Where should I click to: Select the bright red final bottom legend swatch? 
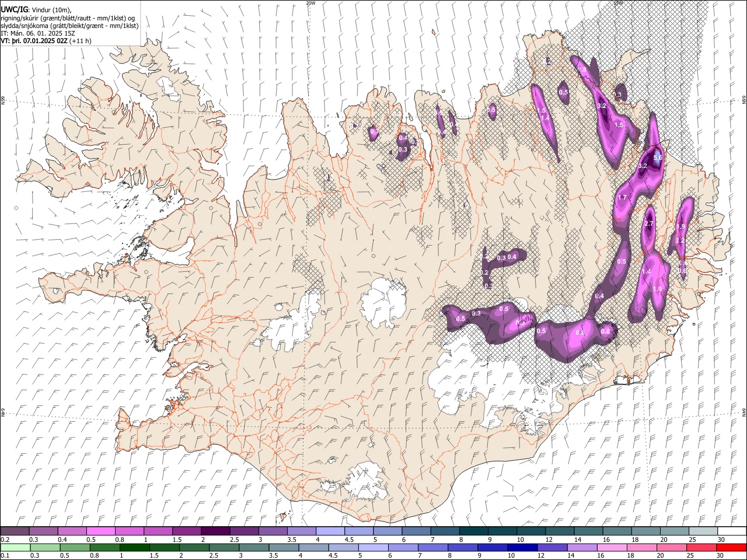731,547
